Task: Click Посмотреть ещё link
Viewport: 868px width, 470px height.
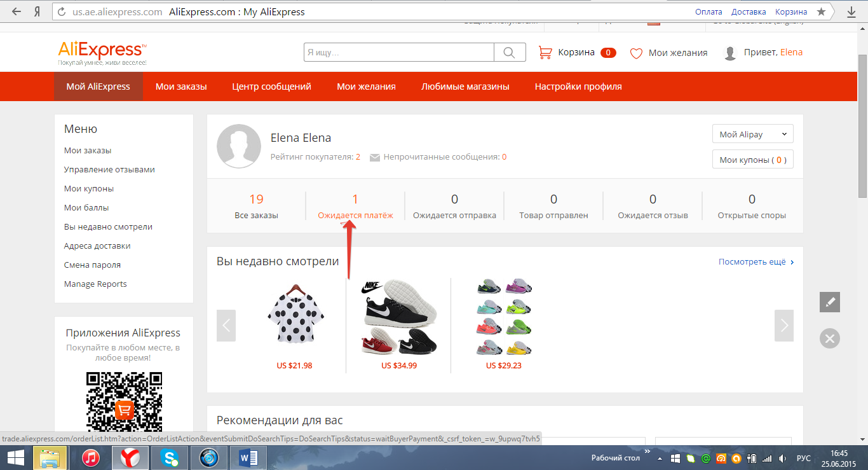Action: pyautogui.click(x=756, y=262)
